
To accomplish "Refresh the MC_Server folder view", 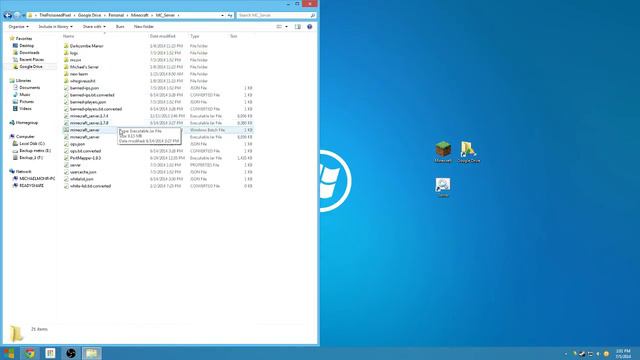I will point(230,15).
